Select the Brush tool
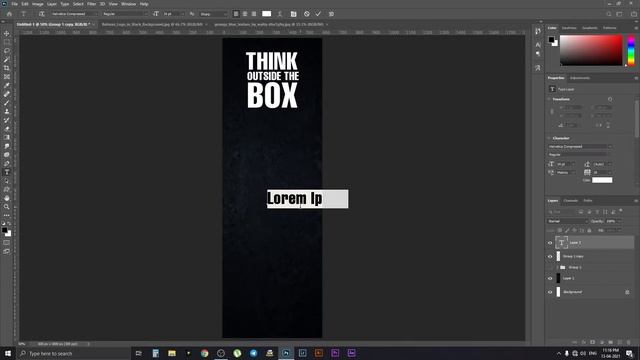This screenshot has width=640, height=360. [7, 103]
